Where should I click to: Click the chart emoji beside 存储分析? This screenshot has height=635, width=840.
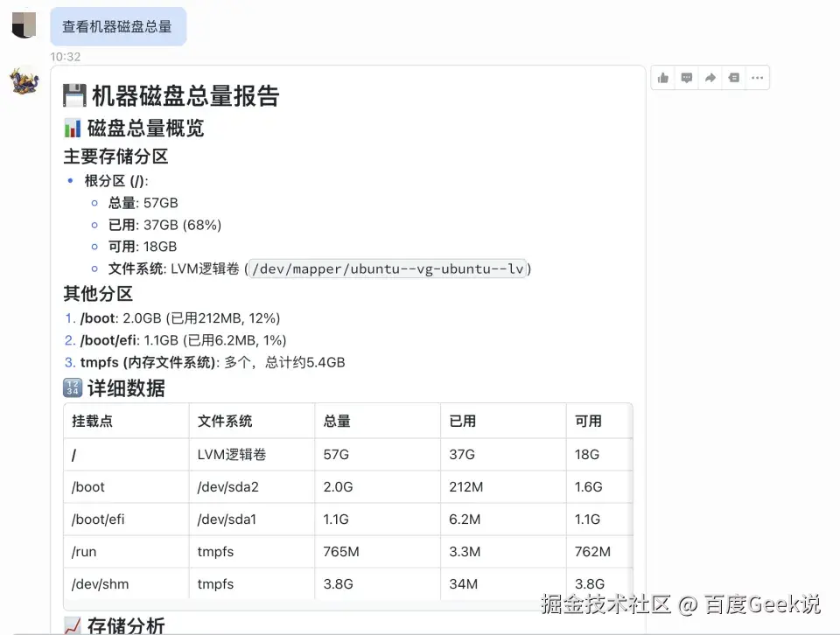coord(72,625)
